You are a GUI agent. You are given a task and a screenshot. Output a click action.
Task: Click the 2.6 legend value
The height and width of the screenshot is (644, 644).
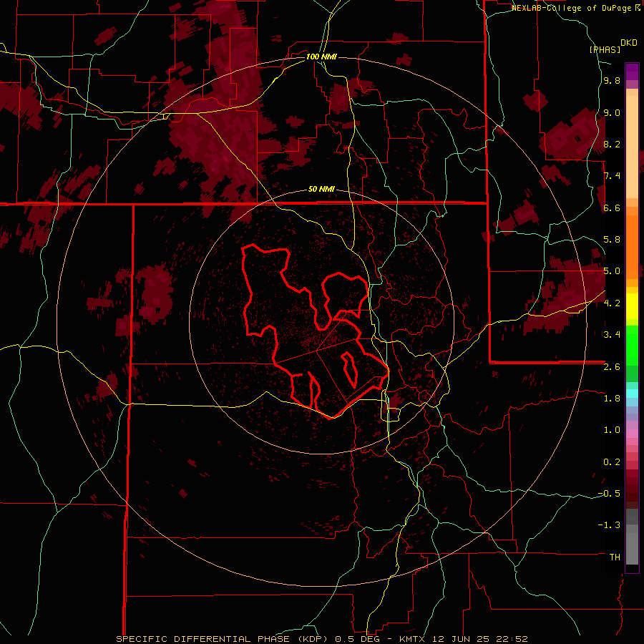[x=612, y=366]
